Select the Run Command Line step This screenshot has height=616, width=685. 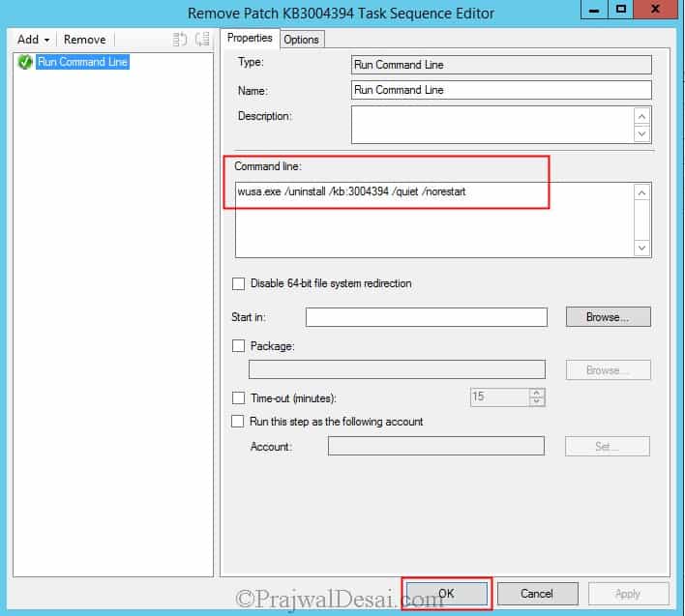[x=82, y=62]
